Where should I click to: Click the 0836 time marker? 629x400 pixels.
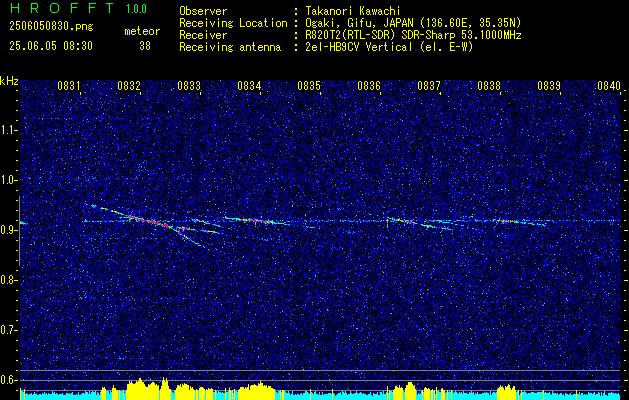coord(369,86)
